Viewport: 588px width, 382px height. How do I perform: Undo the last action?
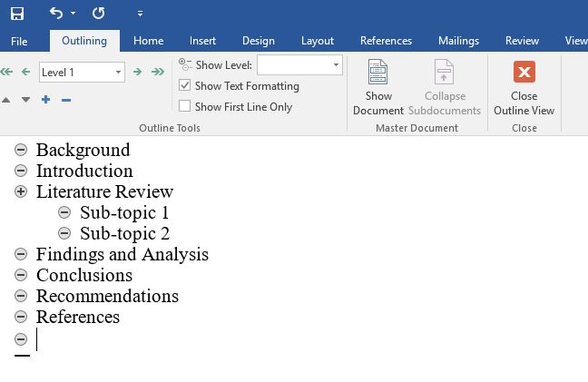pos(56,13)
